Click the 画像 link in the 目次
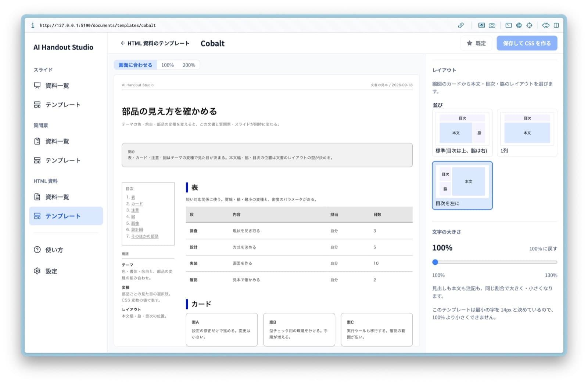The image size is (588, 384). pyautogui.click(x=135, y=223)
